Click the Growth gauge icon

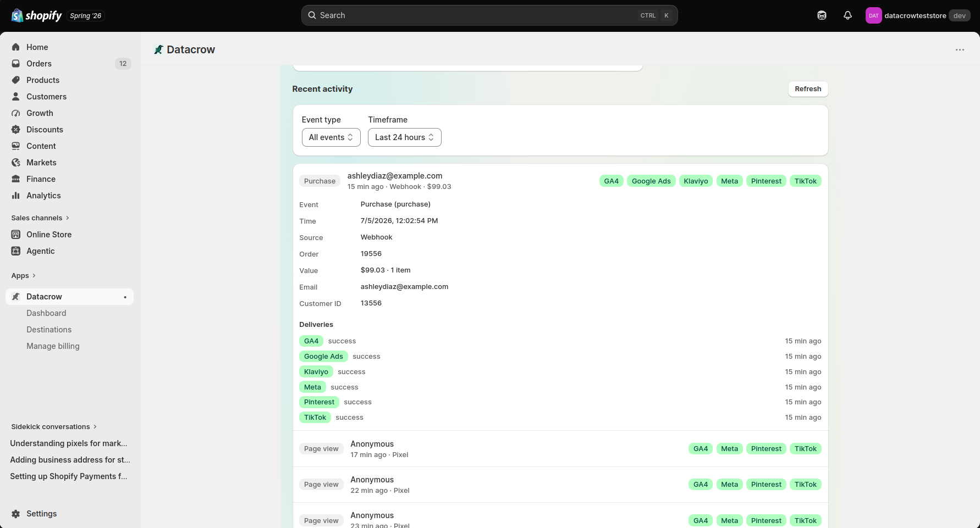coord(16,113)
